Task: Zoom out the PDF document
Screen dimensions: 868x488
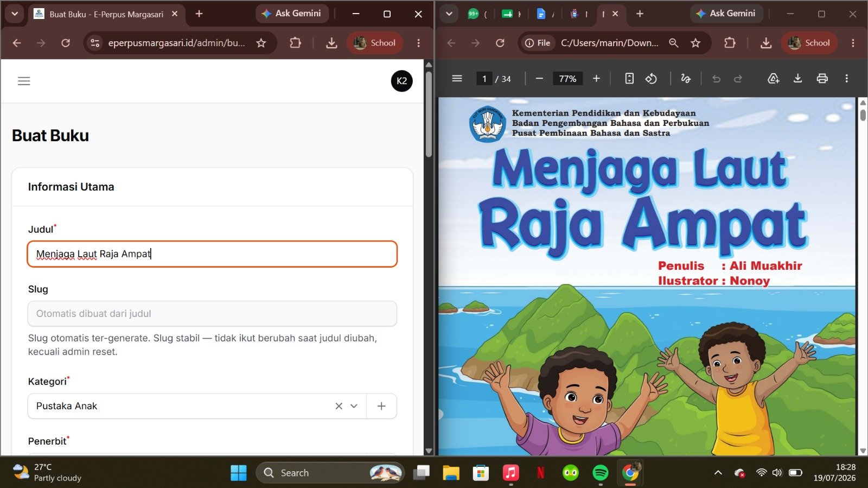Action: 539,79
